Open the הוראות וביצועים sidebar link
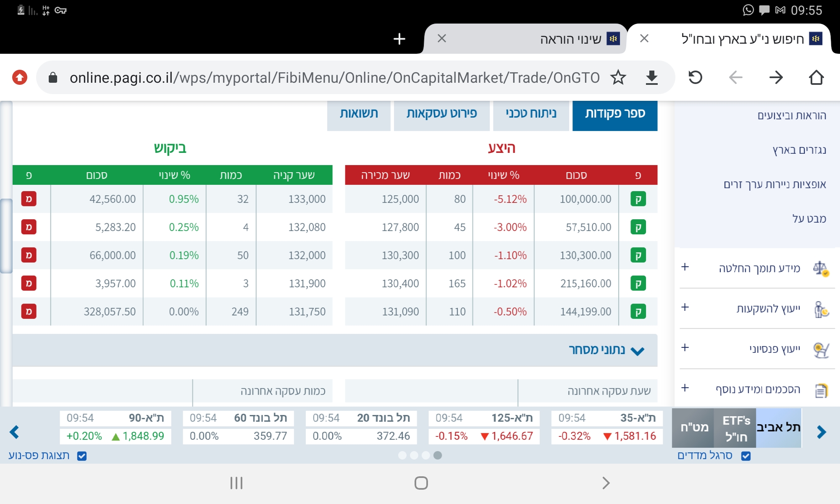 tap(791, 116)
